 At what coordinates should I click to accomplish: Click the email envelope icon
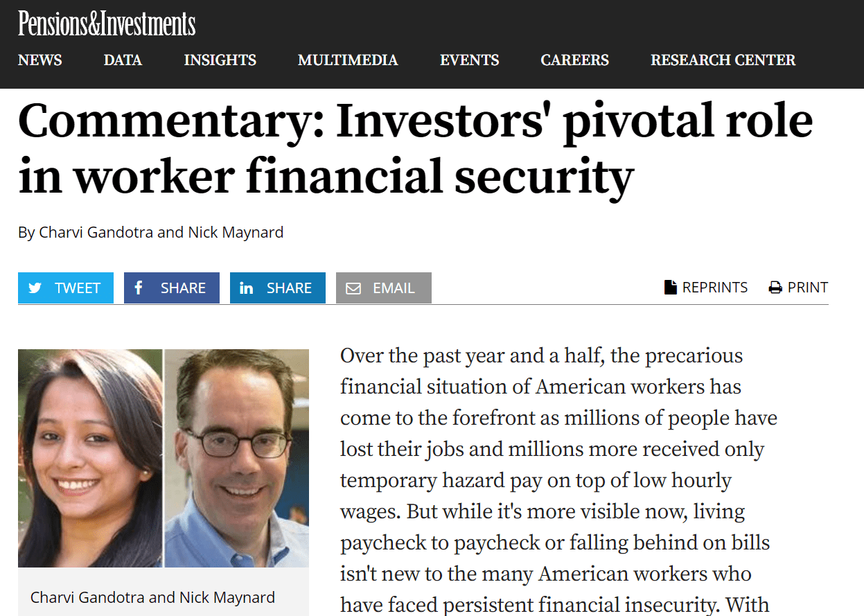pyautogui.click(x=353, y=288)
